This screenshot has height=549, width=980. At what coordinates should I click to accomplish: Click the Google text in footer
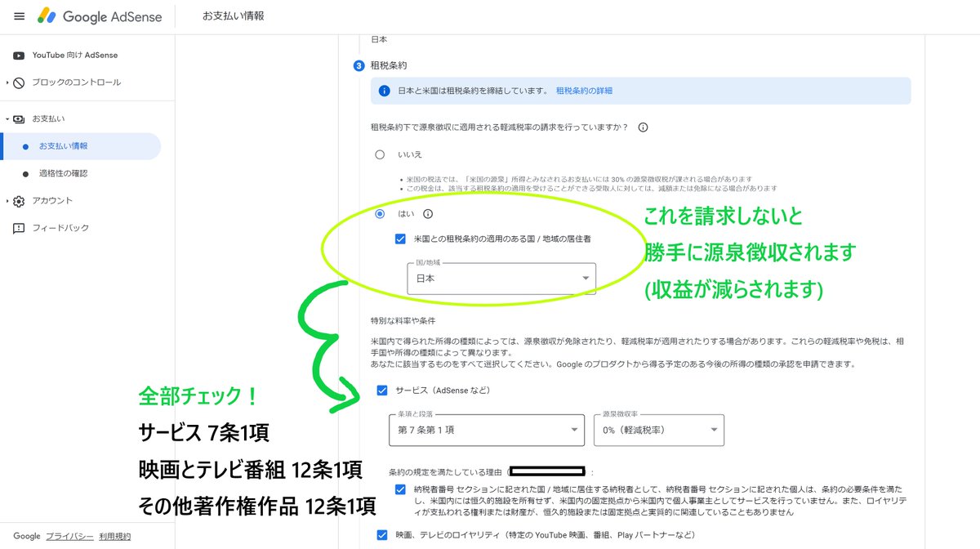tap(27, 536)
